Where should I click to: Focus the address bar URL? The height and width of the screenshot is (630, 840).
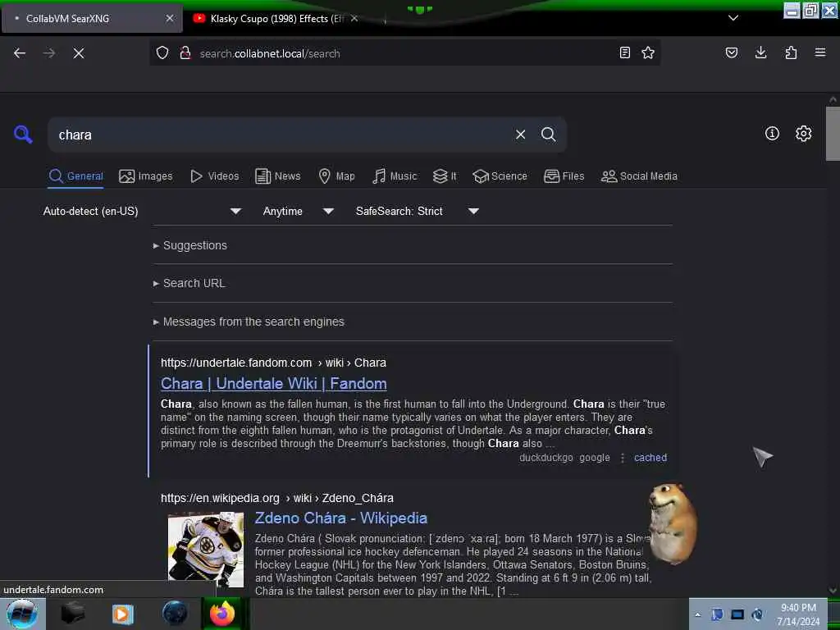(404, 53)
